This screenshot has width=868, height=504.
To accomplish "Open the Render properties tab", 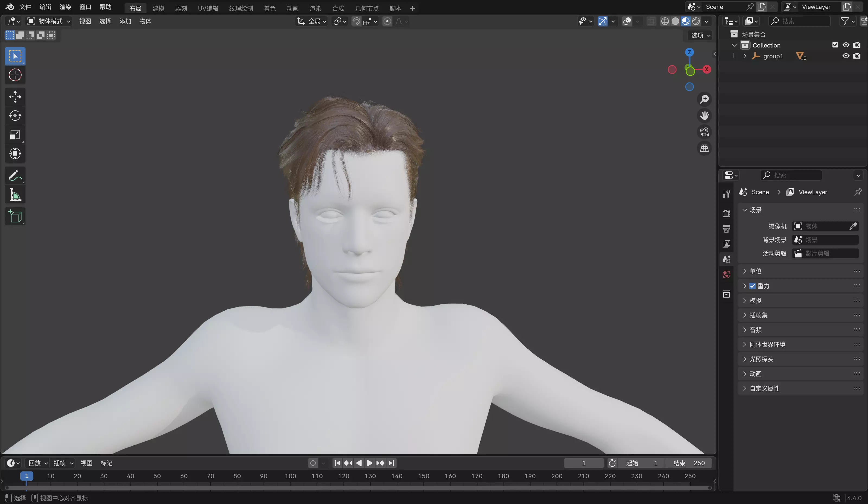I will pos(726,213).
